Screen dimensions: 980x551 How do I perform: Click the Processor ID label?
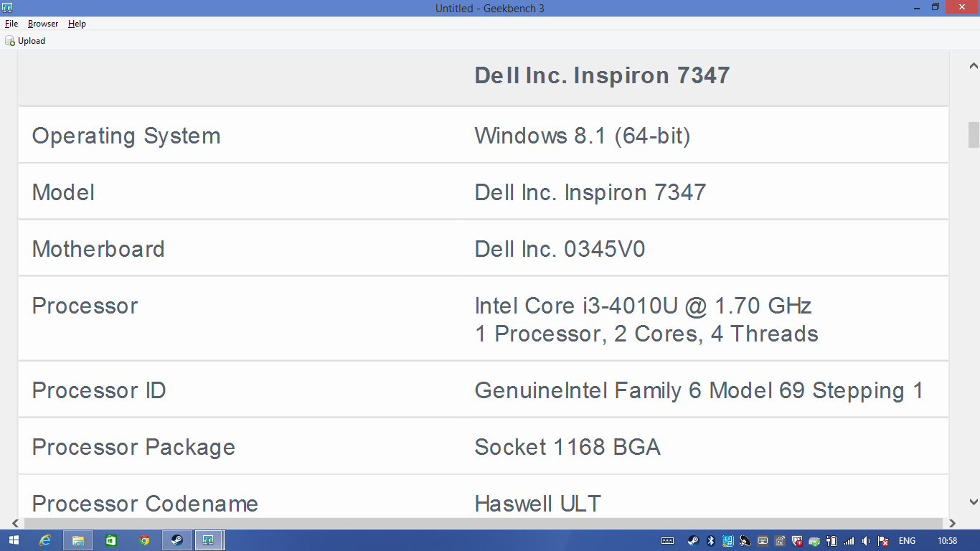(99, 390)
